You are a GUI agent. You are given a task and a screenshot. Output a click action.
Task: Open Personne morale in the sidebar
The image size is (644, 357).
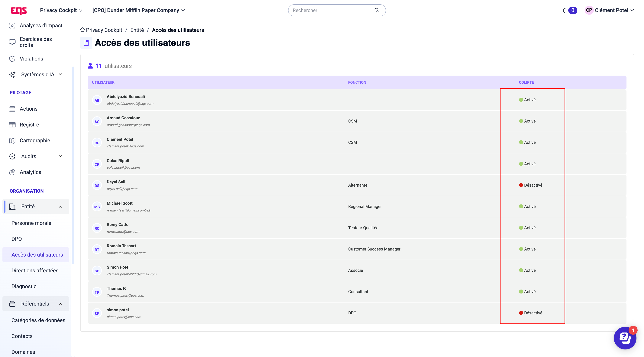pos(31,223)
